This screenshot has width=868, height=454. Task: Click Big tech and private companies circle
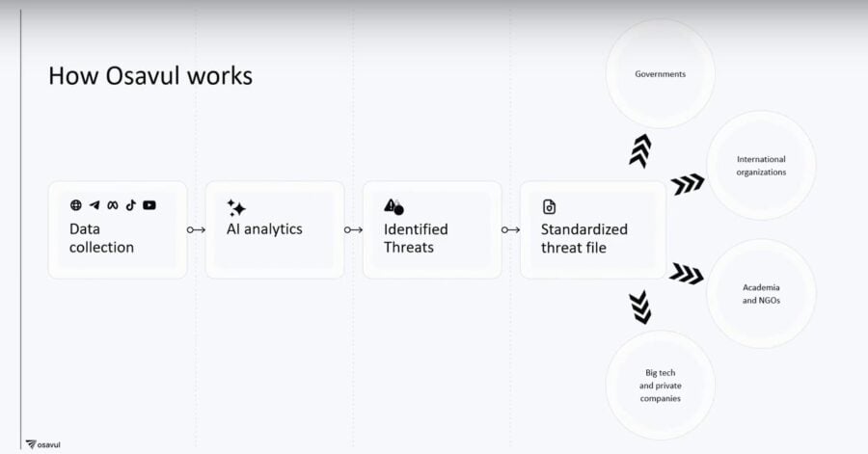[660, 386]
